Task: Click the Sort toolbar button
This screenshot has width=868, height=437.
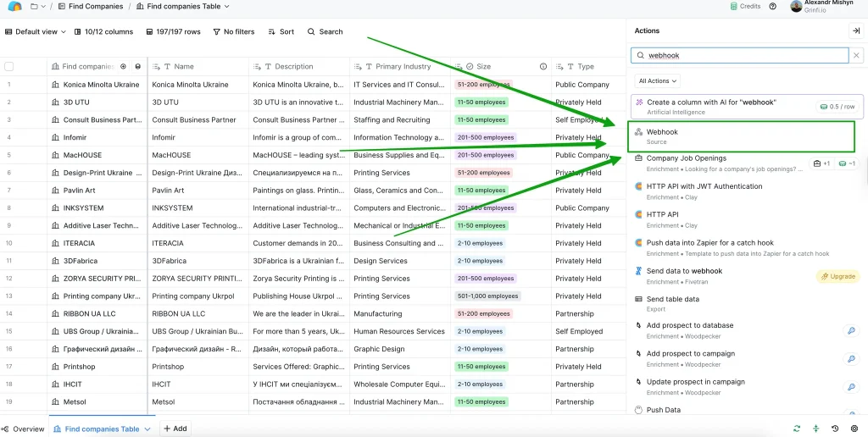Action: click(x=281, y=31)
